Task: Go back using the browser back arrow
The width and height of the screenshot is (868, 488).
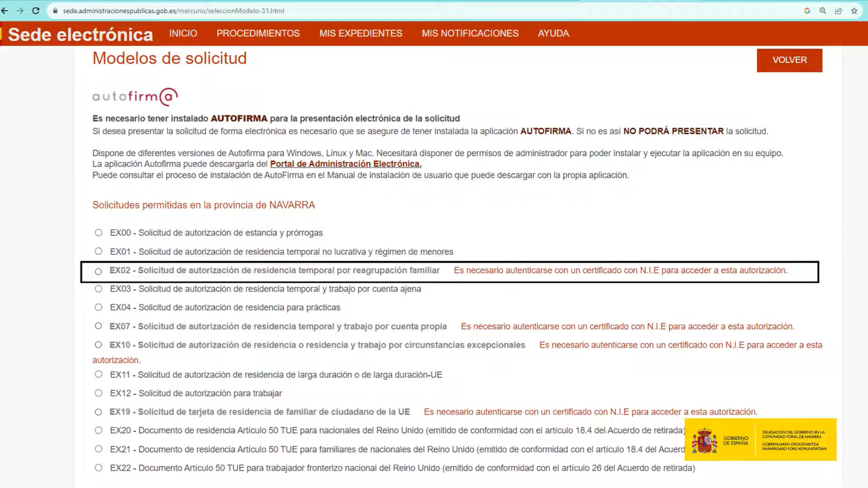Action: pyautogui.click(x=5, y=10)
